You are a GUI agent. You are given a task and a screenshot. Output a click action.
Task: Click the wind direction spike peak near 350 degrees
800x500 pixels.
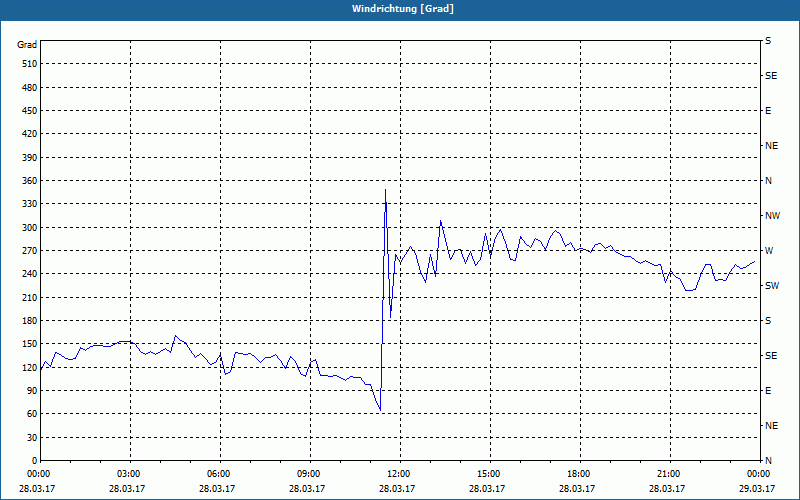(385, 189)
